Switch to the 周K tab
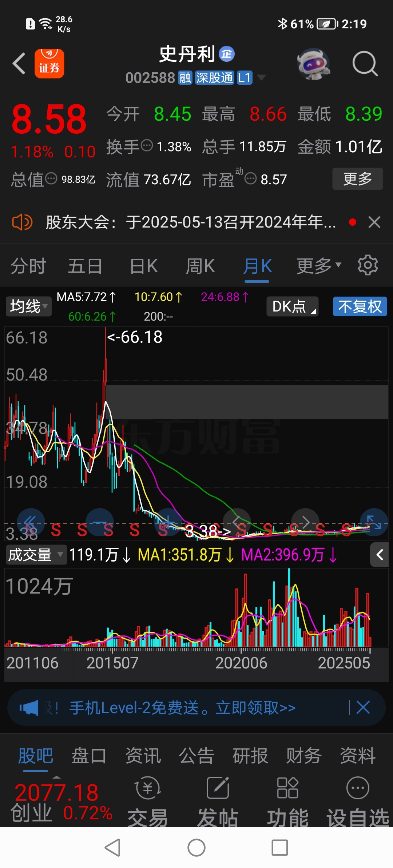This screenshot has width=393, height=868. pyautogui.click(x=201, y=266)
